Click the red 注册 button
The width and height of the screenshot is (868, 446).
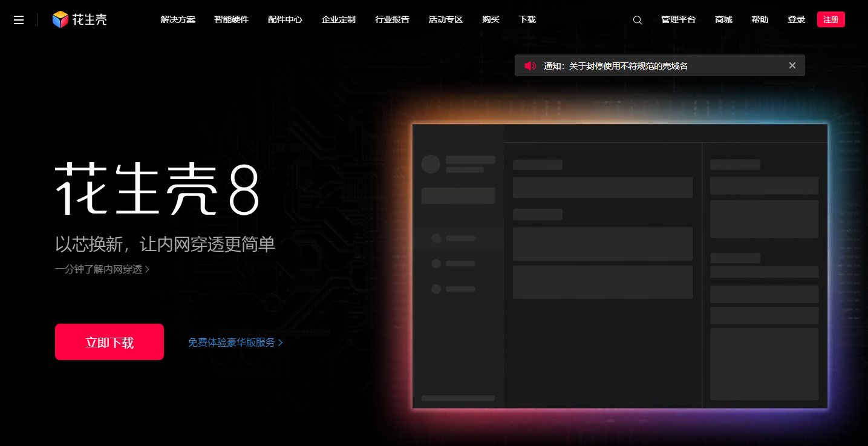click(830, 19)
